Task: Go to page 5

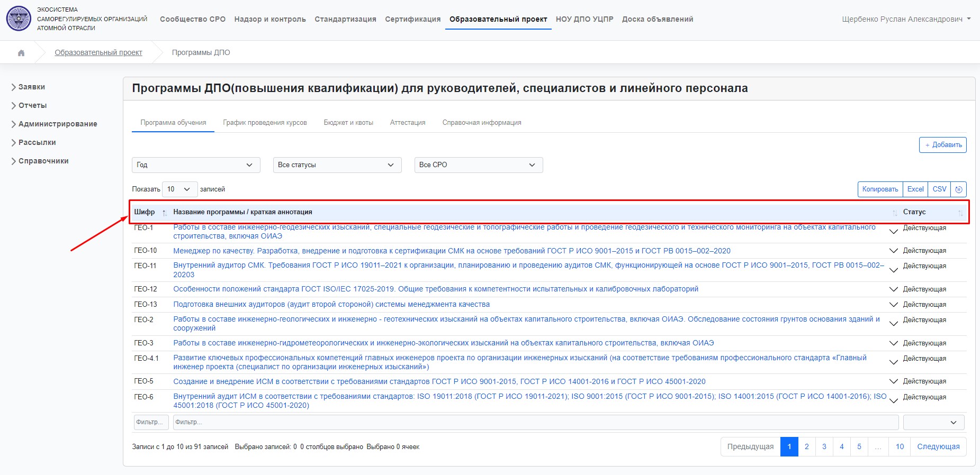Action: pyautogui.click(x=859, y=447)
